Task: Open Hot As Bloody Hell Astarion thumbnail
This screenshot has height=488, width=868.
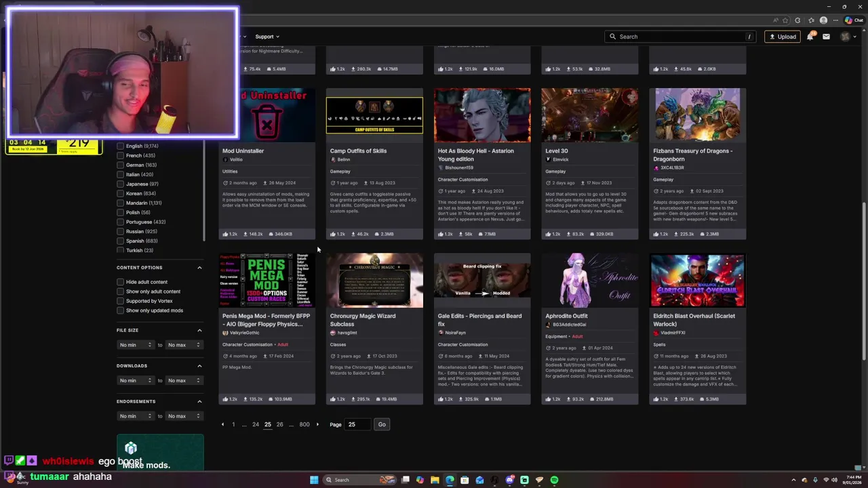Action: click(x=482, y=115)
